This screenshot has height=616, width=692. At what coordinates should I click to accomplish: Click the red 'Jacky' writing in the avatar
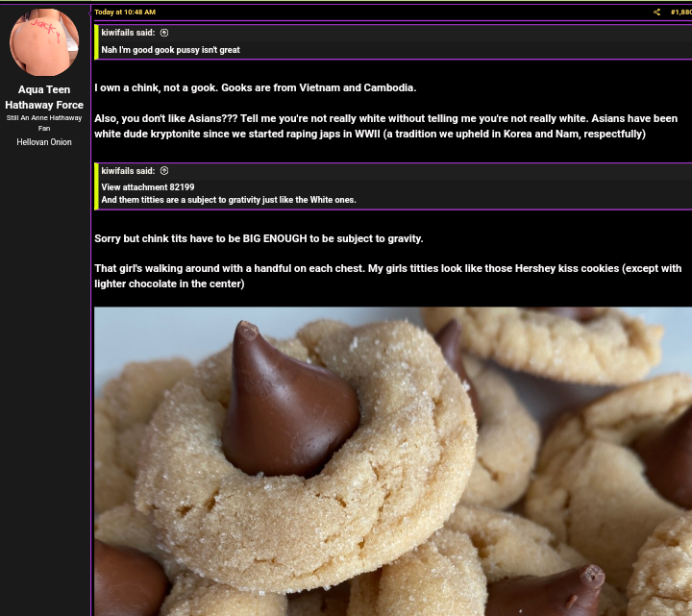[46, 29]
